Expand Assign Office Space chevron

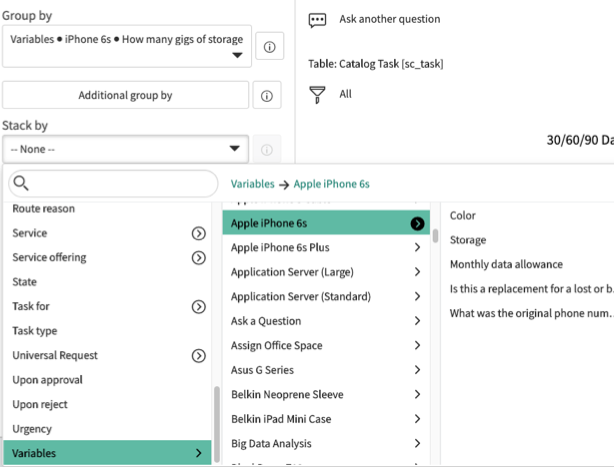point(417,345)
